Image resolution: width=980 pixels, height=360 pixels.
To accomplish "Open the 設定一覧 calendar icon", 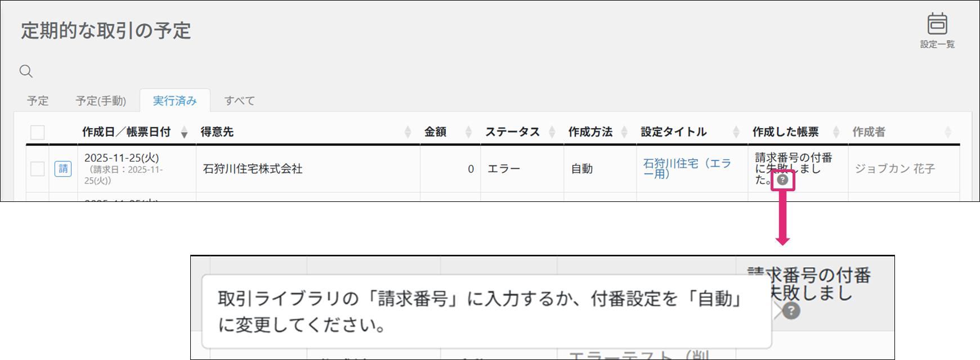I will tap(937, 25).
